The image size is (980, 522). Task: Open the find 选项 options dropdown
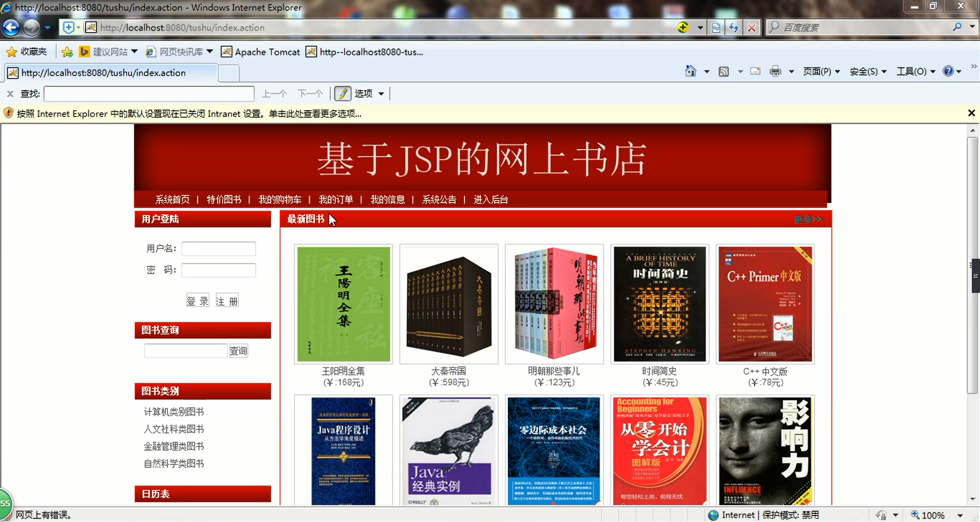coord(369,94)
